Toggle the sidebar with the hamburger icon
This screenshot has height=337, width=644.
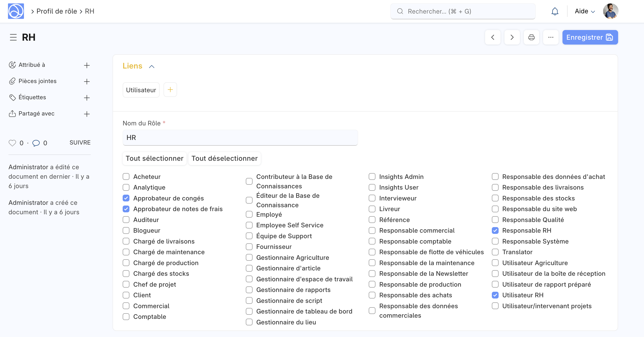click(x=13, y=37)
